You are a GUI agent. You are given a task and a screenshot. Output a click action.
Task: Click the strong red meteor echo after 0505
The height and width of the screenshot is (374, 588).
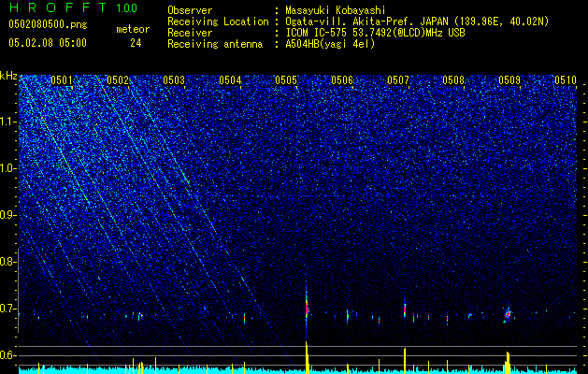click(x=307, y=309)
